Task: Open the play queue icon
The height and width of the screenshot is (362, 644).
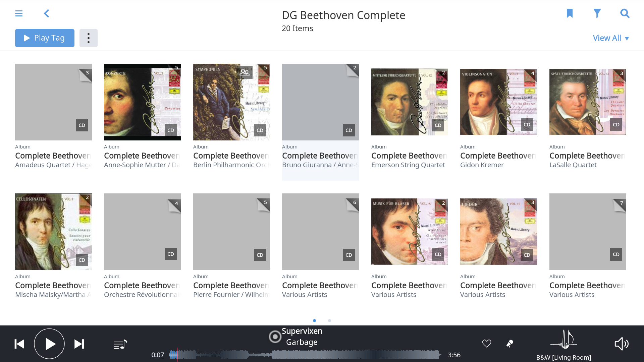Action: pos(120,344)
